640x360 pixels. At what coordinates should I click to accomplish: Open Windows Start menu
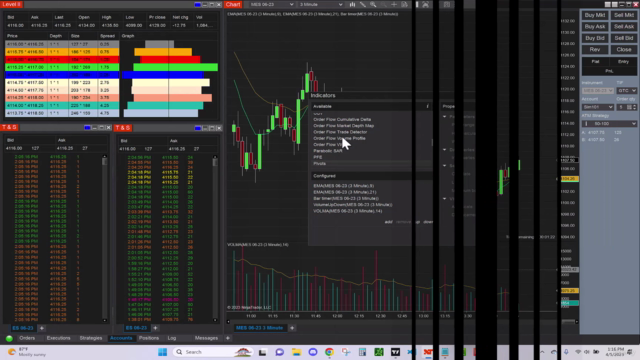point(162,352)
